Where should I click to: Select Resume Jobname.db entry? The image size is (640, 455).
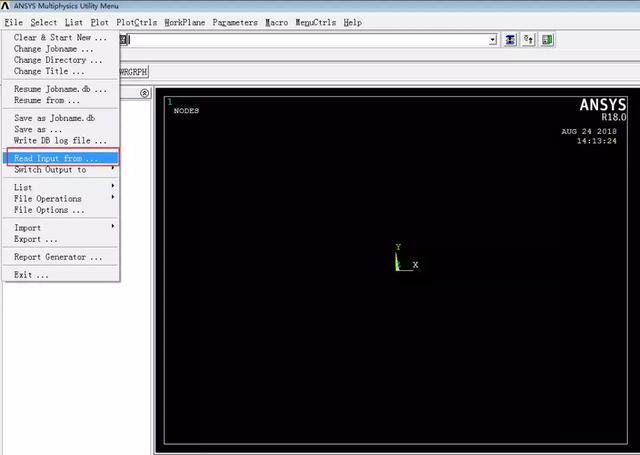60,89
